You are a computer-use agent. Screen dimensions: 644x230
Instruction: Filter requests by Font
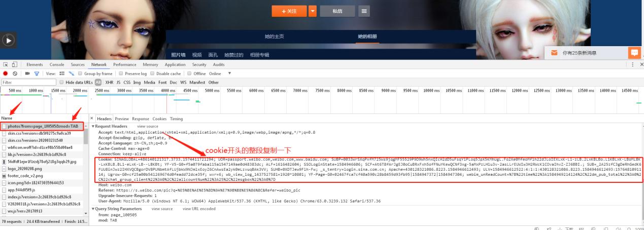163,82
